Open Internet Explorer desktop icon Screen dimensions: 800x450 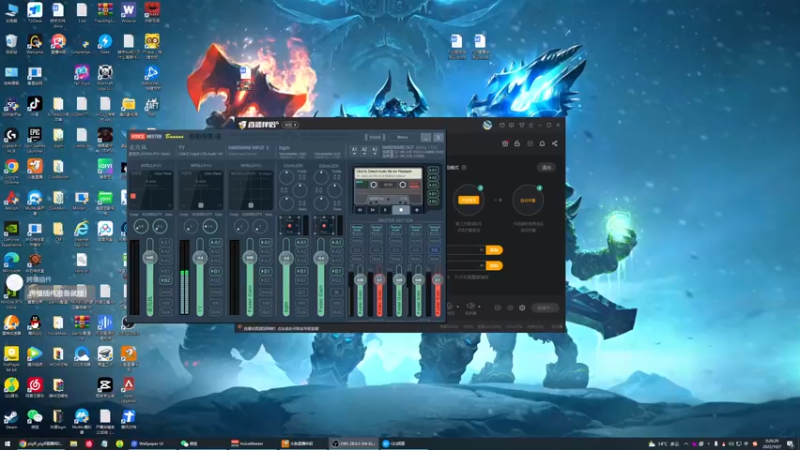pos(82,234)
